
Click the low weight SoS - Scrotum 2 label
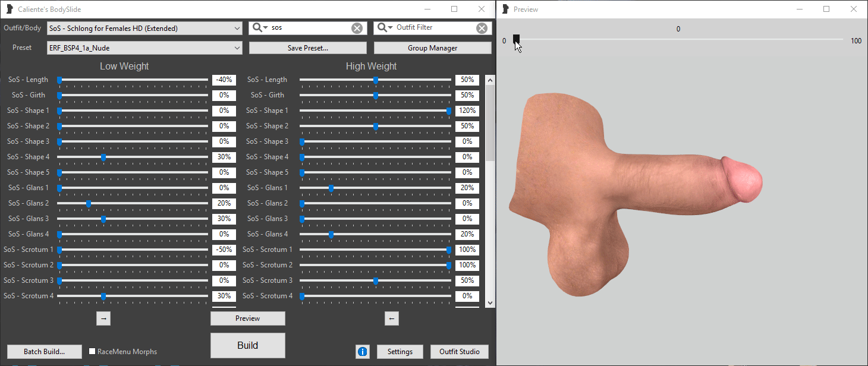29,265
